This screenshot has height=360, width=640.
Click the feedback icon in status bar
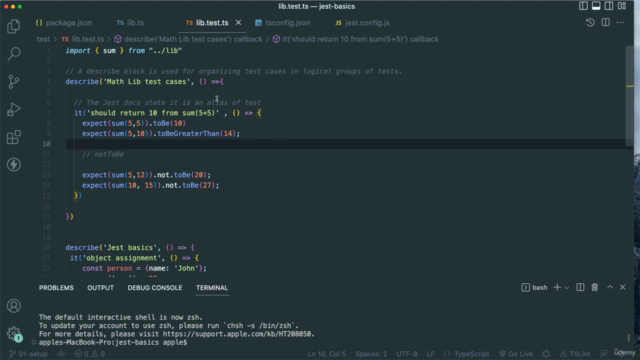pyautogui.click(x=604, y=354)
